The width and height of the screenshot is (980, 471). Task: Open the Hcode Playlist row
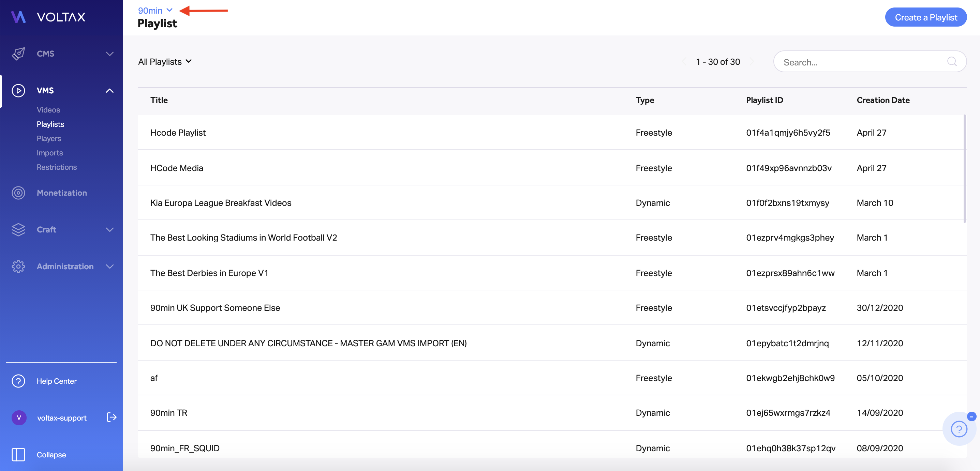552,132
